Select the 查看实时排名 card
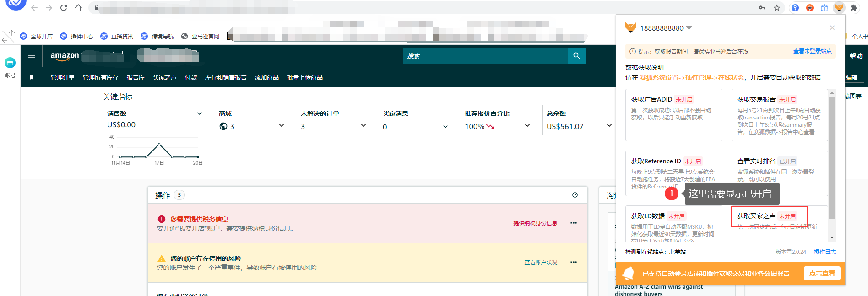The image size is (868, 296). click(x=780, y=173)
